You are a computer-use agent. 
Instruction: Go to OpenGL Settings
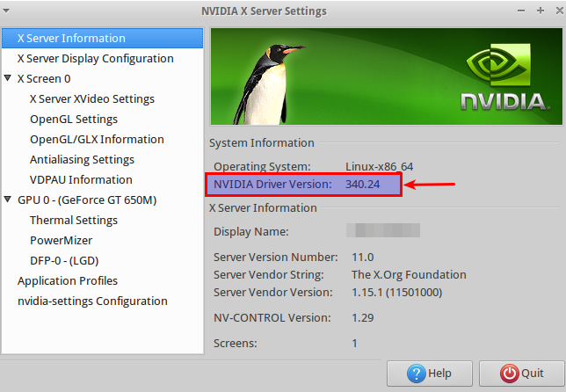pos(74,120)
